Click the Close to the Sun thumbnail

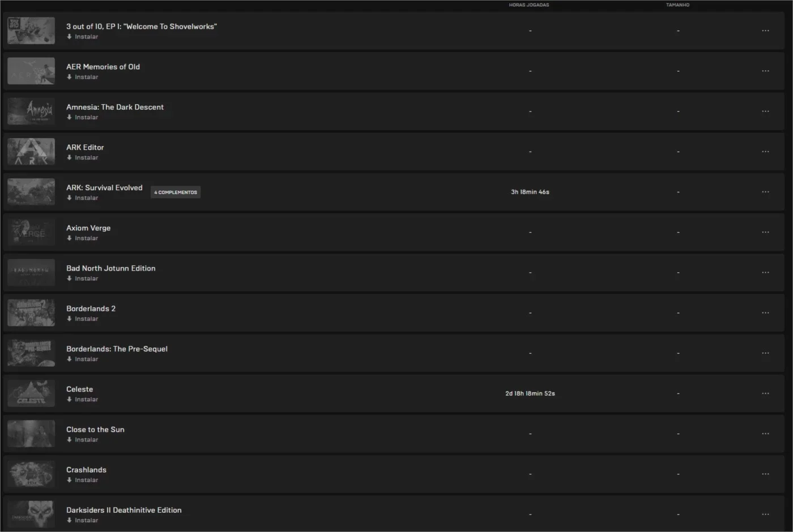(x=31, y=434)
